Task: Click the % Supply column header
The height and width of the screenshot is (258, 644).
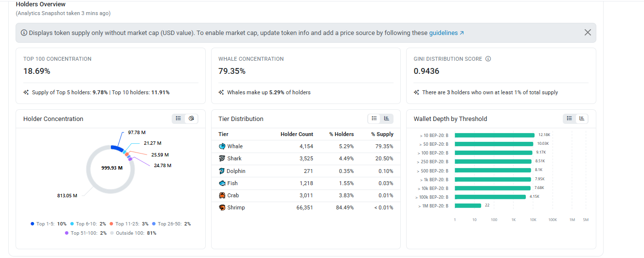Action: click(x=382, y=134)
